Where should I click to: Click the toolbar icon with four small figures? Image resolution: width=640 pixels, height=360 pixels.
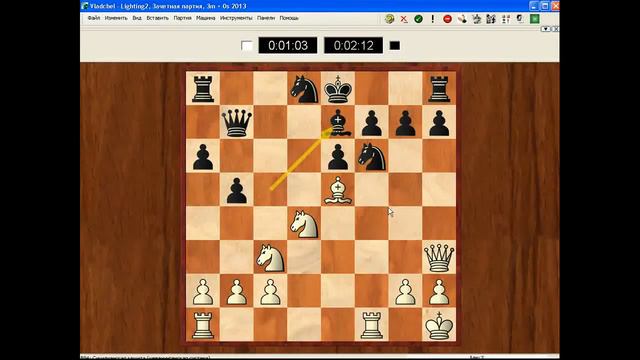pyautogui.click(x=506, y=19)
